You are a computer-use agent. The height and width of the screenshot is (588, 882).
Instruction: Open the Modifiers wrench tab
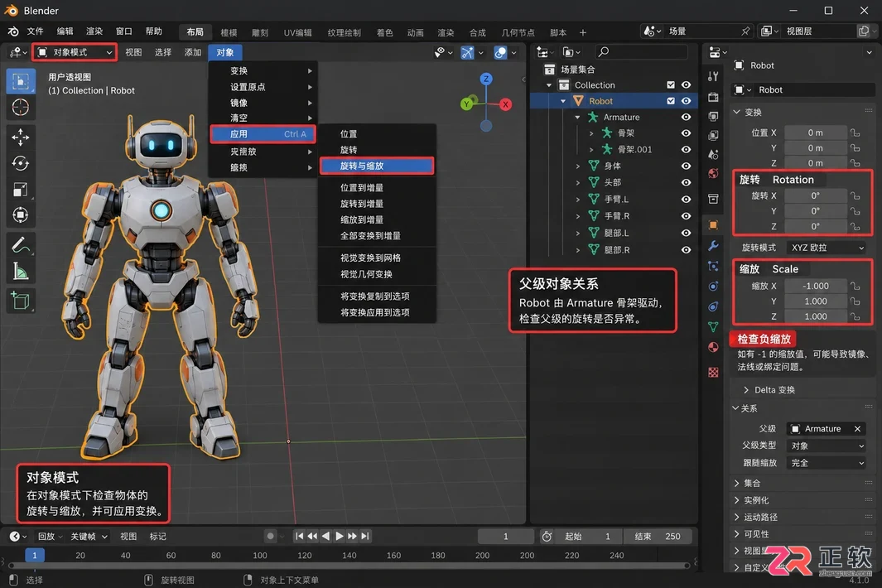[x=713, y=245]
